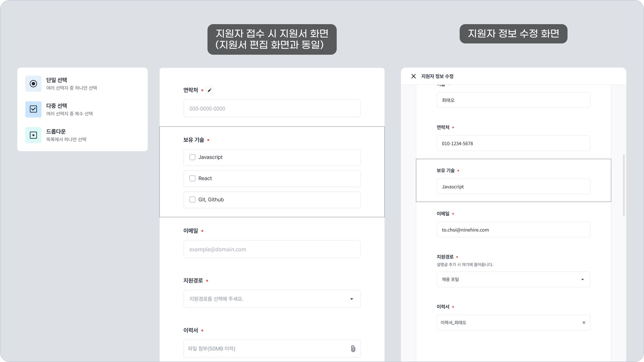
Task: Click the paperclip file attach icon
Action: click(x=353, y=348)
